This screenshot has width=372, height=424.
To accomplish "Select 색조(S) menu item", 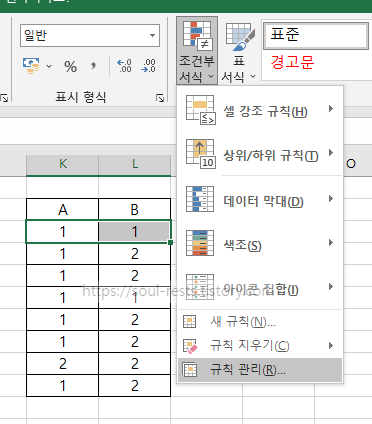I will pos(260,243).
